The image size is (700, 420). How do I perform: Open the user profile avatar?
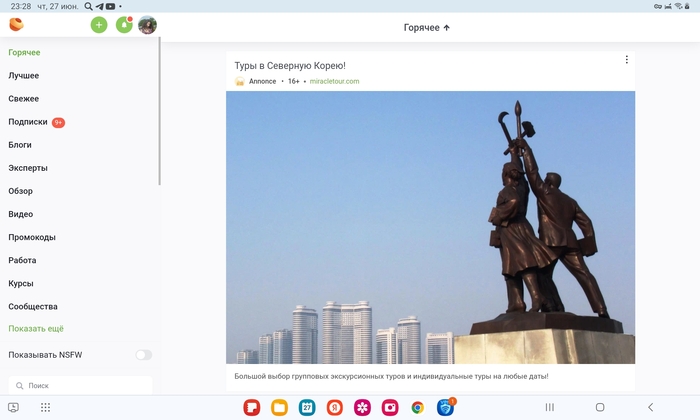click(x=147, y=25)
